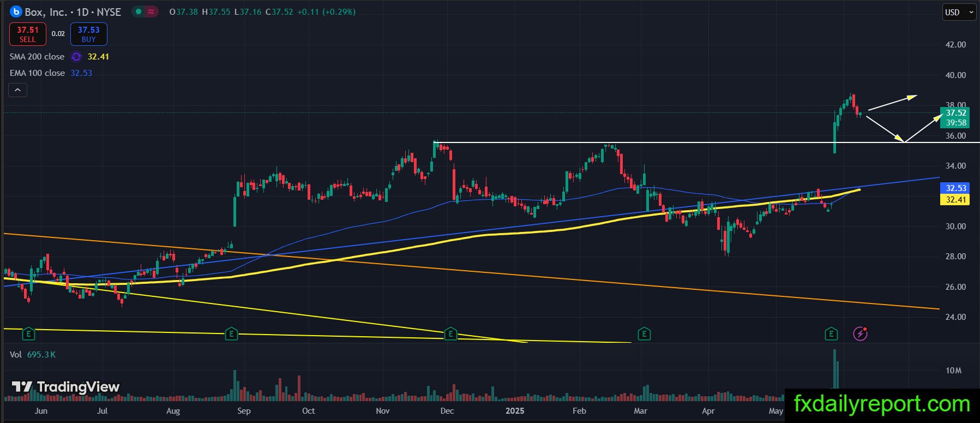The width and height of the screenshot is (980, 423).
Task: Click the red 37.51 SELL button
Action: [28, 34]
